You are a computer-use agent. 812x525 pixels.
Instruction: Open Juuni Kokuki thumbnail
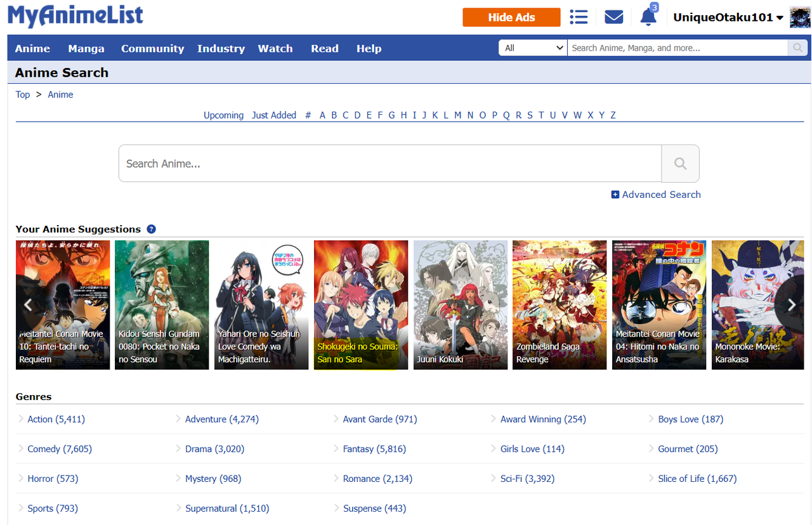461,305
